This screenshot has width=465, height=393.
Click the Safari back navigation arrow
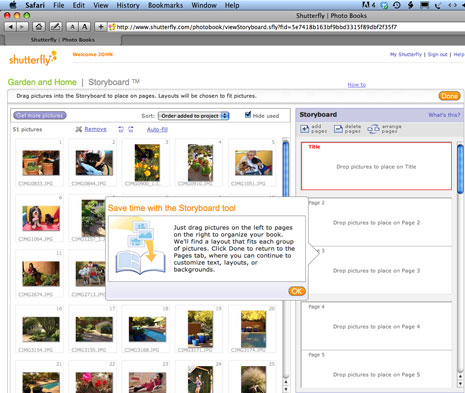[11, 27]
